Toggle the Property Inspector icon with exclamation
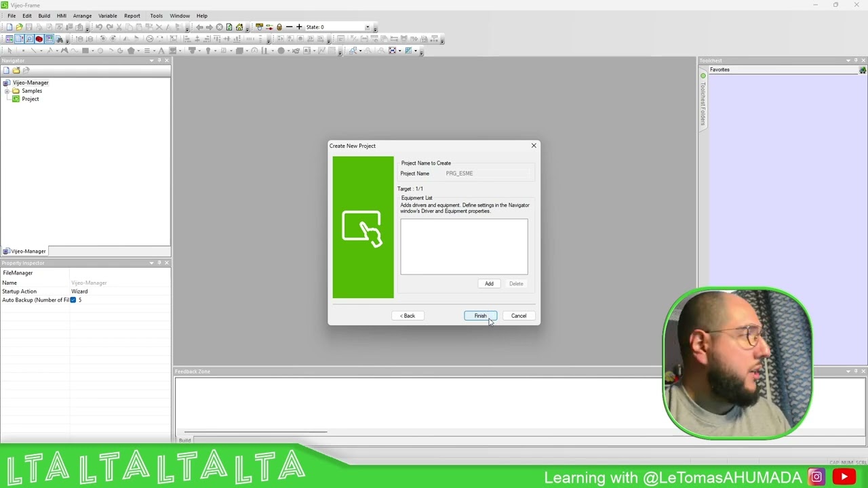This screenshot has height=488, width=868. 20,39
